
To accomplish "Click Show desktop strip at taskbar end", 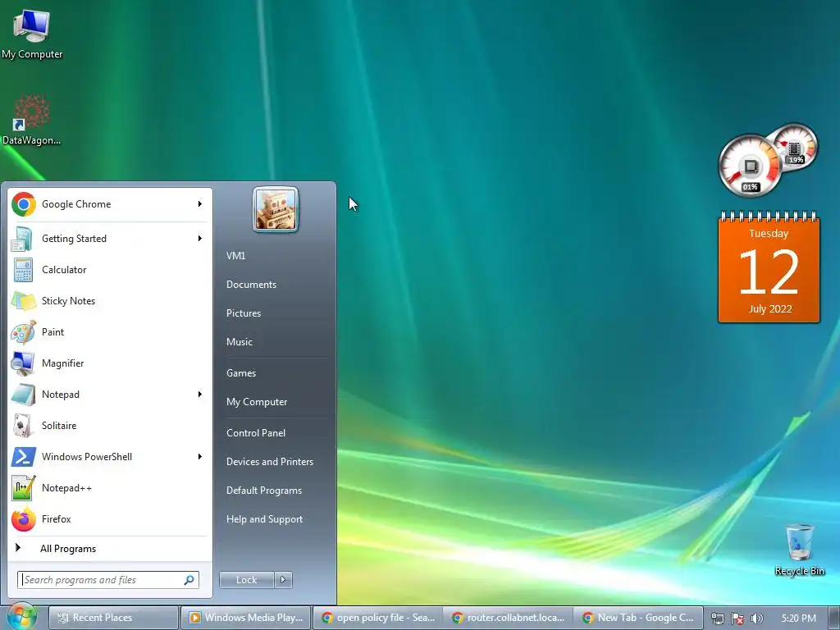I will [x=833, y=618].
